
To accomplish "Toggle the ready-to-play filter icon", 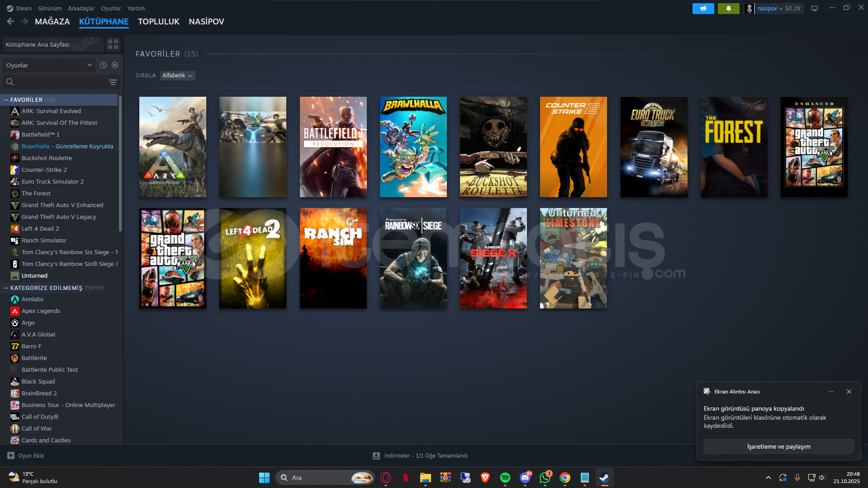I will click(x=115, y=65).
